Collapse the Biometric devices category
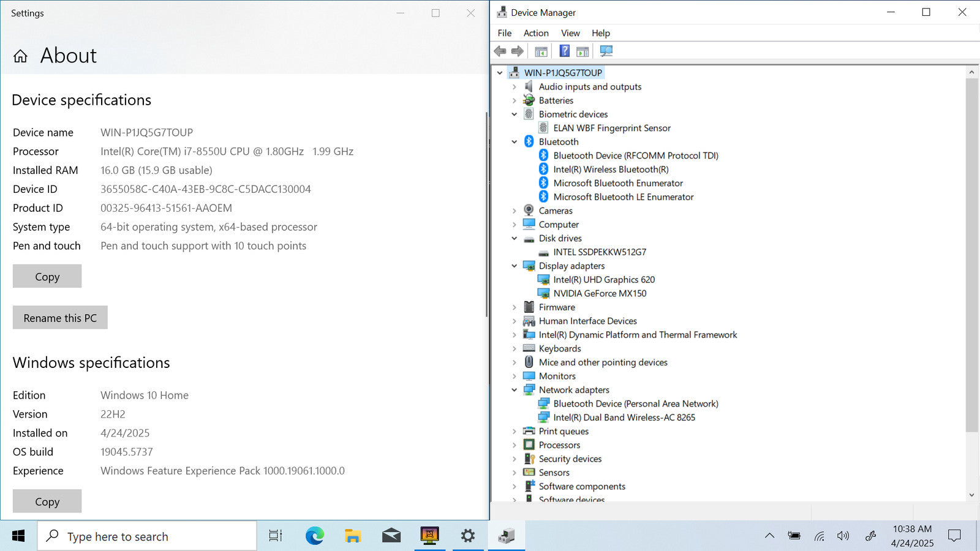This screenshot has width=980, height=551. (514, 114)
